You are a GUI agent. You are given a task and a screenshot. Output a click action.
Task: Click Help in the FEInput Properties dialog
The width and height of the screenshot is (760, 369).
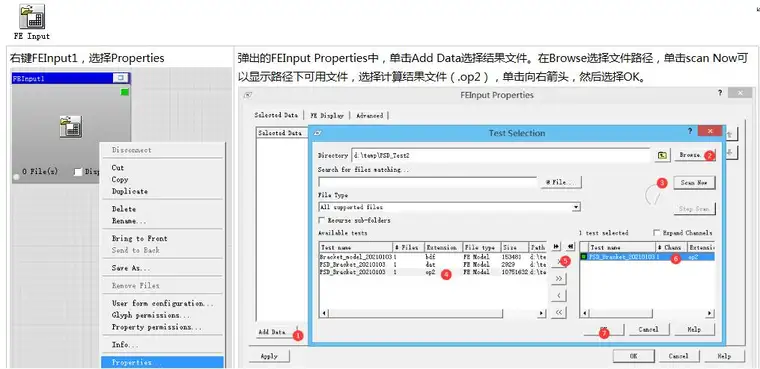pyautogui.click(x=724, y=356)
